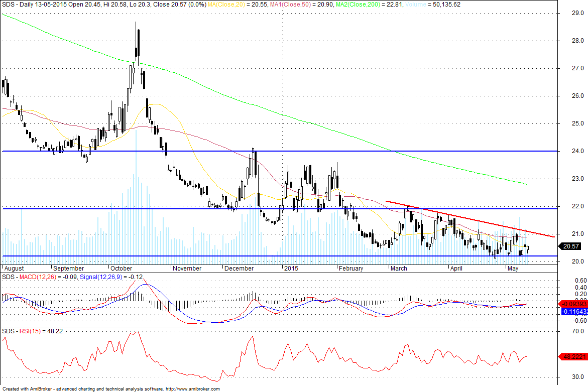Click the 29.0 price axis label

tap(577, 13)
